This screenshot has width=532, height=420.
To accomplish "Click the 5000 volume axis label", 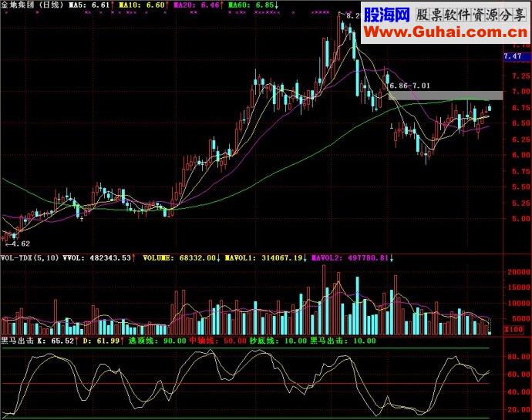I will [x=520, y=318].
